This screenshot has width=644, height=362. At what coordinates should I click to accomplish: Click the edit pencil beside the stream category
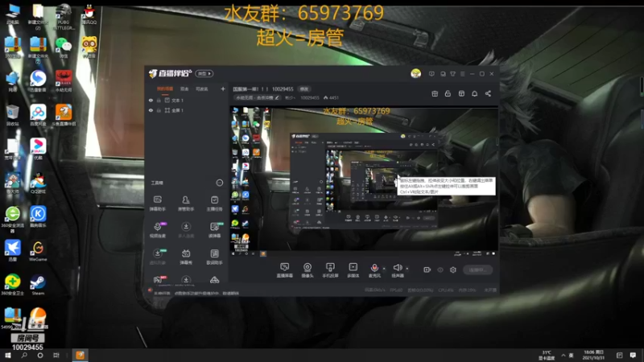pos(277,97)
